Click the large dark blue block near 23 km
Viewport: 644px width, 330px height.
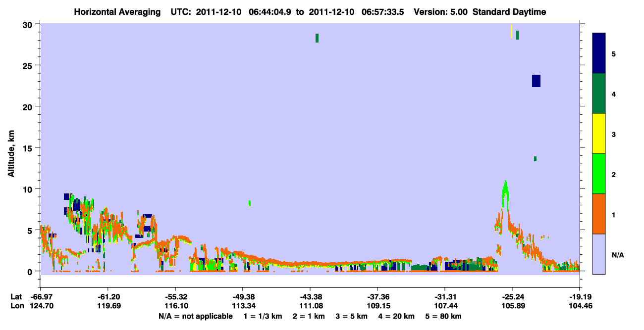[x=536, y=81]
